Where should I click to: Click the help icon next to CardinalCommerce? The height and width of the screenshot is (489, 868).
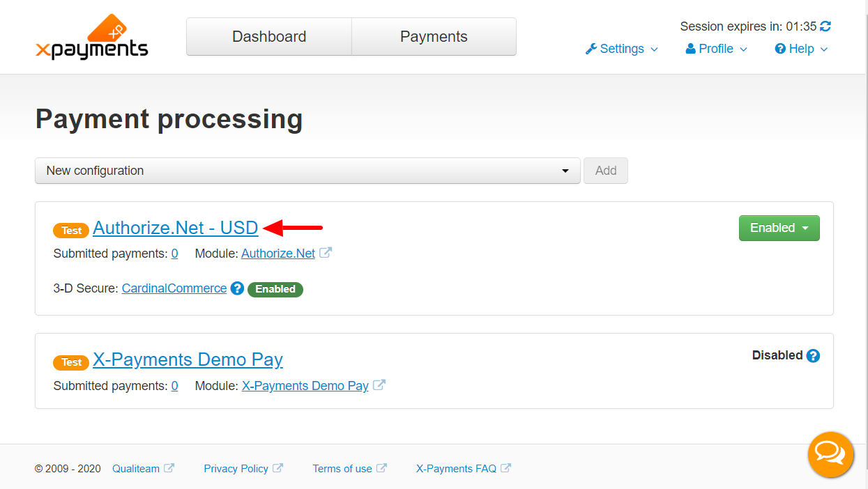coord(237,288)
